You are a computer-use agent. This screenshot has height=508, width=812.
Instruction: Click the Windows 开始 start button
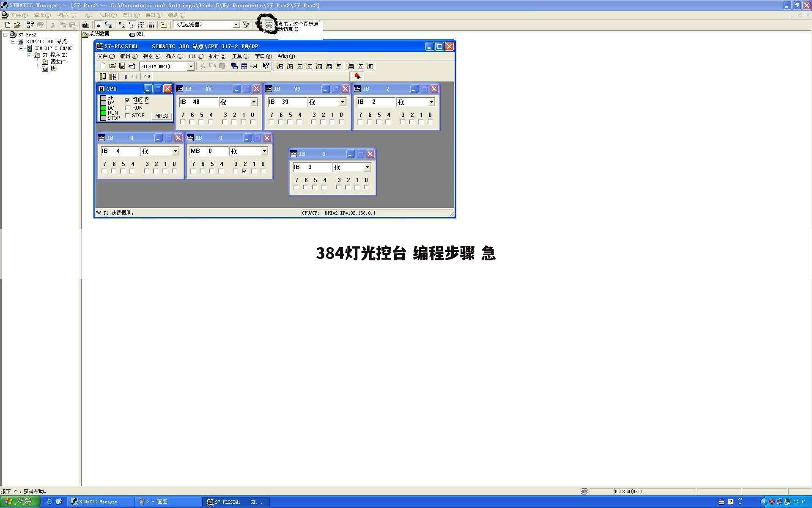click(20, 502)
